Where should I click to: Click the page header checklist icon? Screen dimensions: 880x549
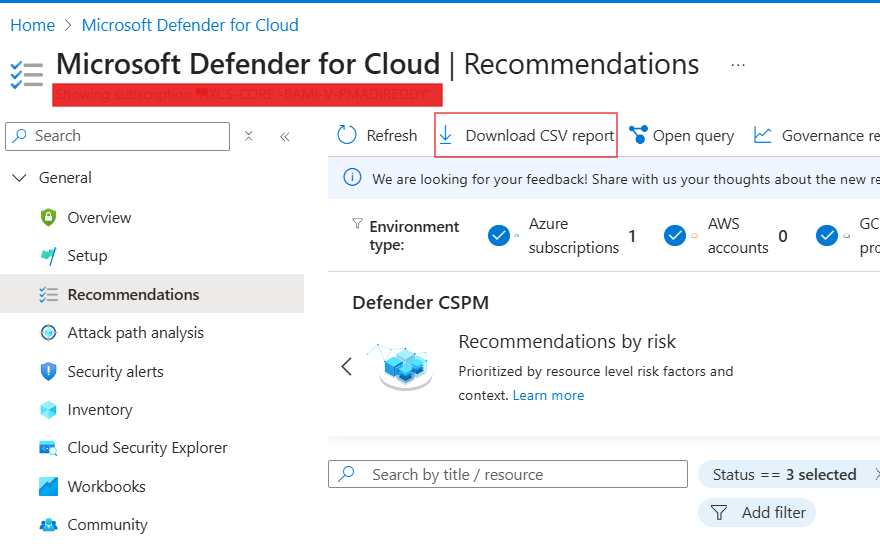point(26,75)
